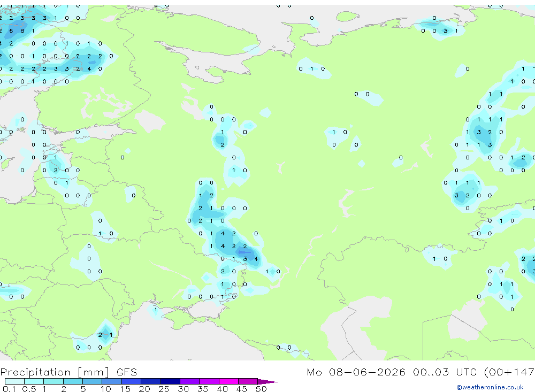
Task: Pick the 1–2 mm cyan legend swatch
Action: click(53, 381)
